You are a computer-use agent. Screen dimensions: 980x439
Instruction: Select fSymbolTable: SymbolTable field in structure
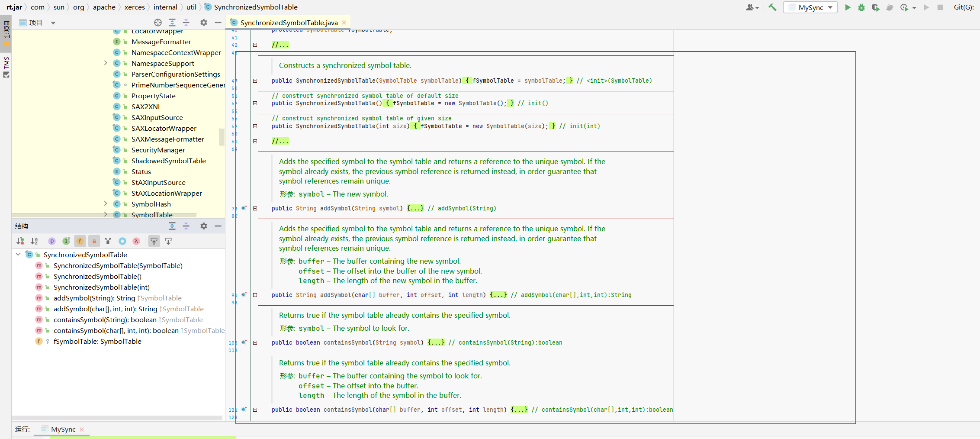point(97,341)
